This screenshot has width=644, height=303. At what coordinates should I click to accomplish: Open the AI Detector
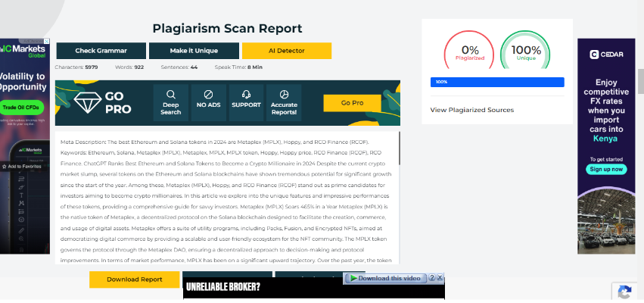coord(286,51)
